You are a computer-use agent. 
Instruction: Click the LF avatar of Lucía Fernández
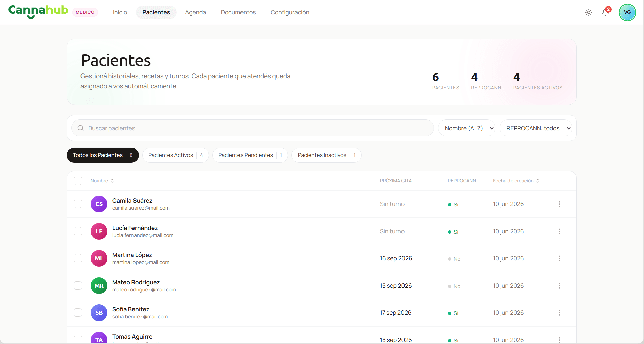[99, 231]
